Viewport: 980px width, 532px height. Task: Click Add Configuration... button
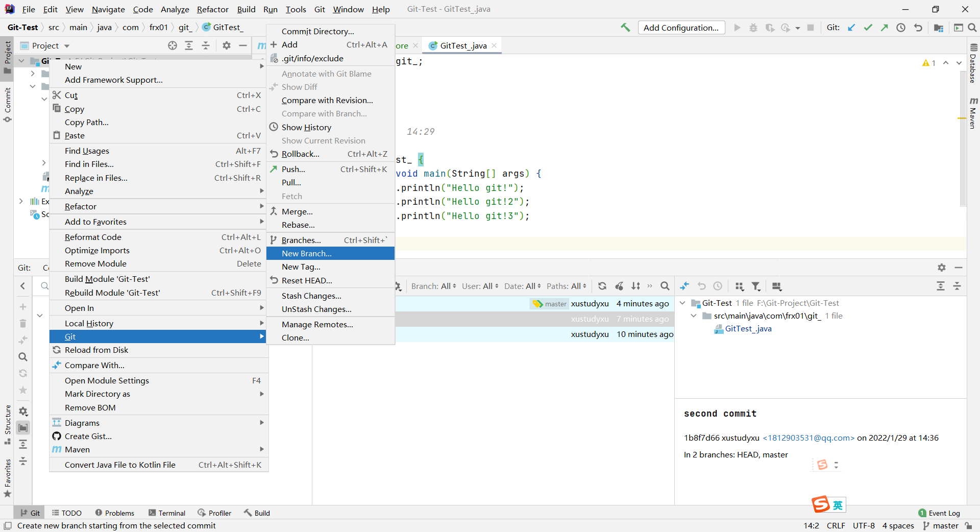[681, 28]
